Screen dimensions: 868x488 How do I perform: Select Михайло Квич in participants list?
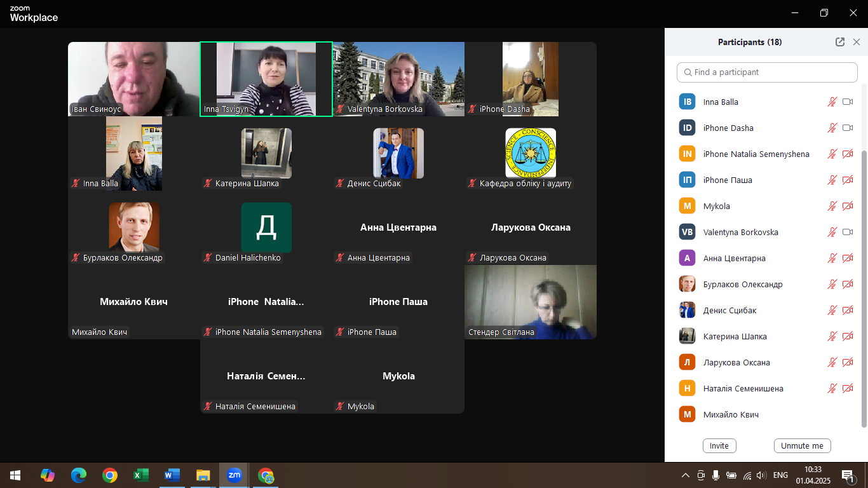731,414
